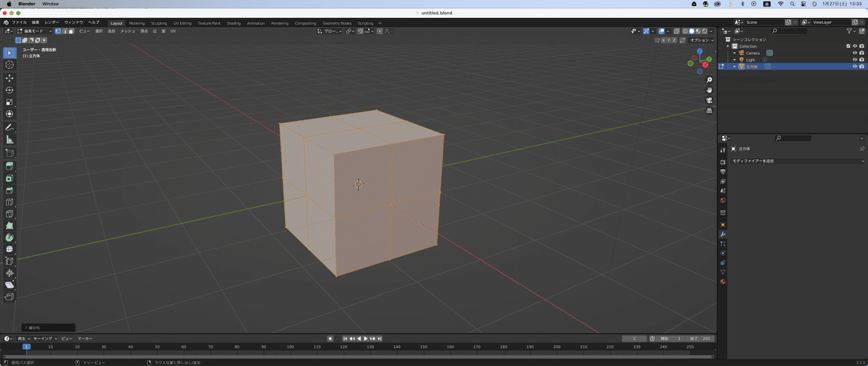Open the Modifier properties wrench tab
Image resolution: width=868 pixels, height=366 pixels.
click(723, 234)
